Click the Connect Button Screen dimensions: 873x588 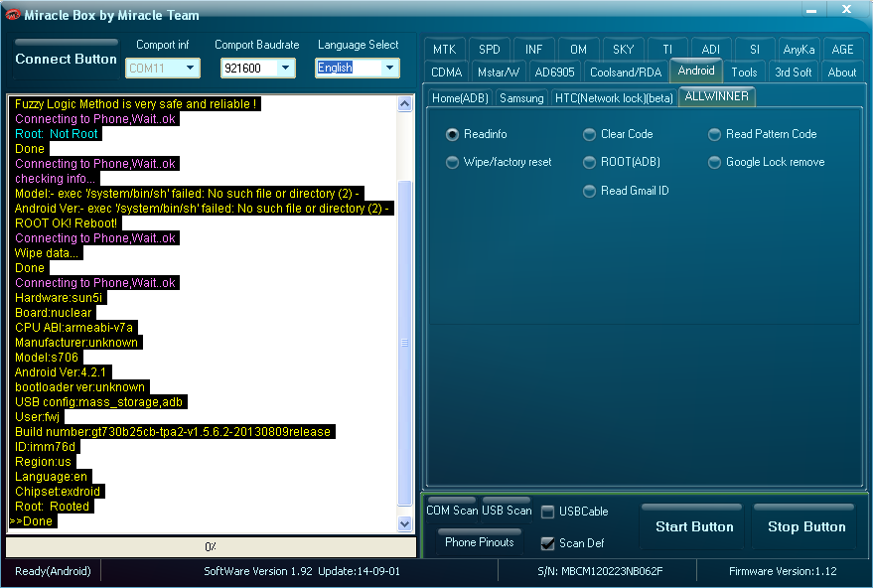point(66,59)
